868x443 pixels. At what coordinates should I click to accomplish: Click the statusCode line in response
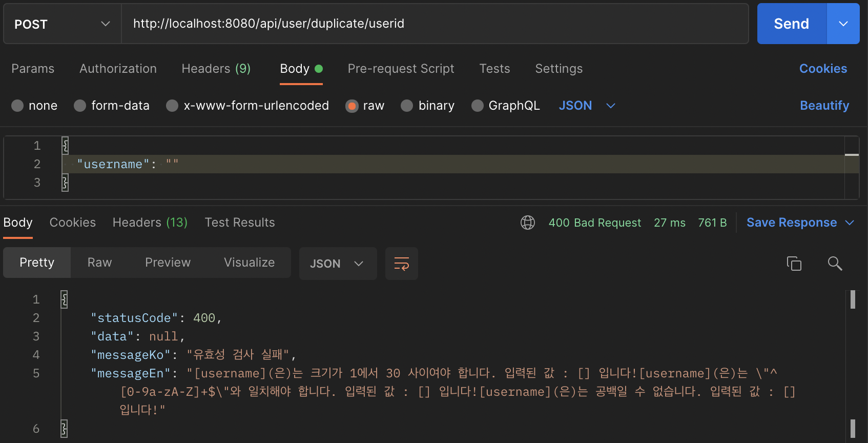coord(156,318)
